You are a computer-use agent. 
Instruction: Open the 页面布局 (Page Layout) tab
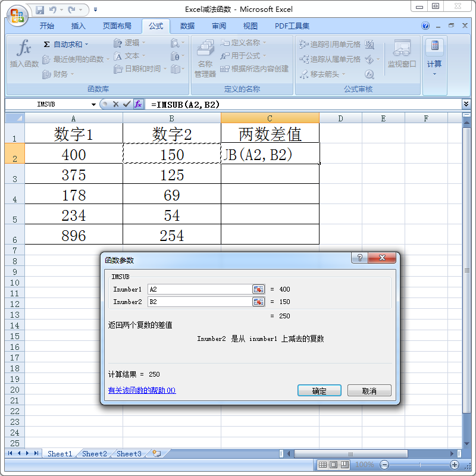click(x=117, y=26)
